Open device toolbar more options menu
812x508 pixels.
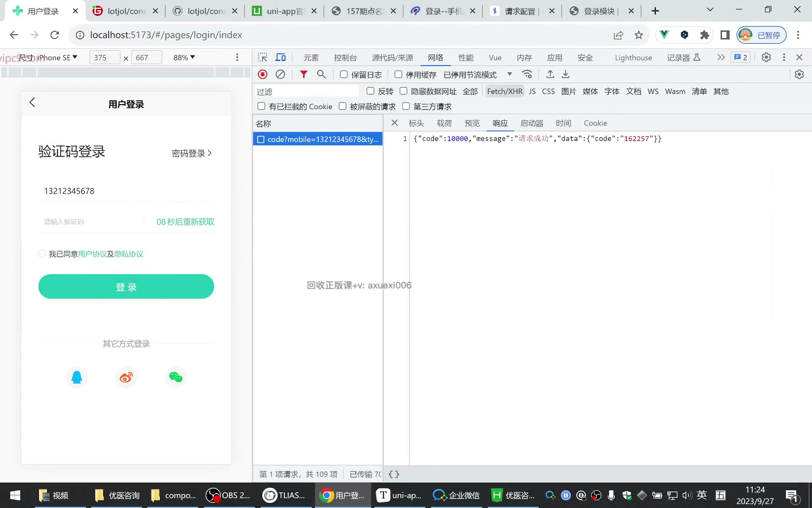pyautogui.click(x=237, y=57)
